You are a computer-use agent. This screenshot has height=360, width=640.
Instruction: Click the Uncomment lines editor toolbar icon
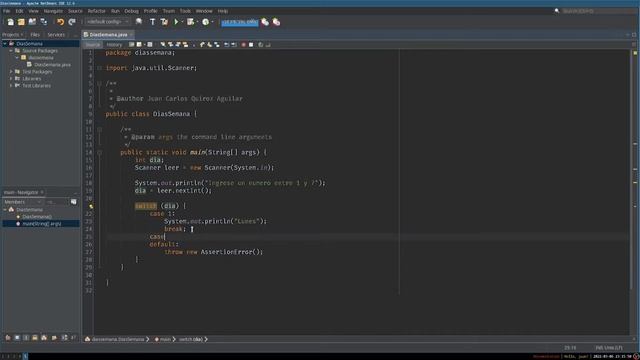[268, 44]
